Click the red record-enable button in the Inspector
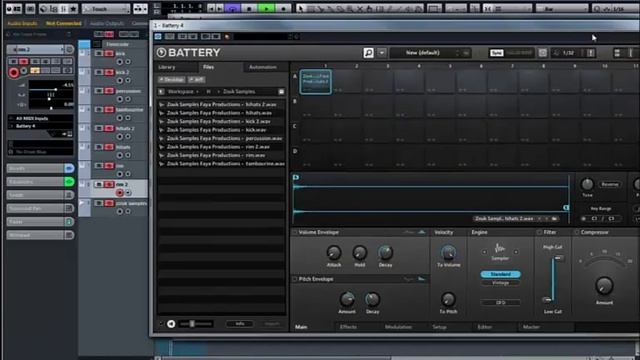640x360 pixels. 13,73
